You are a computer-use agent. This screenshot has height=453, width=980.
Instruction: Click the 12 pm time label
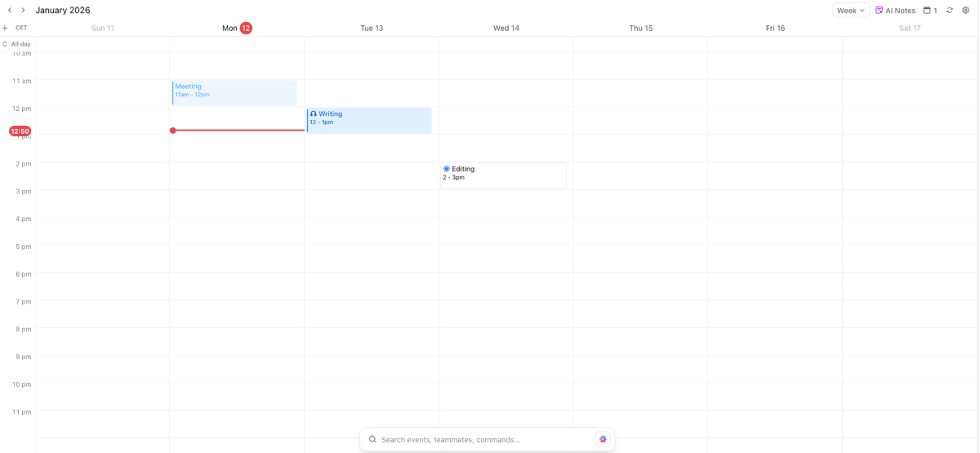(22, 109)
